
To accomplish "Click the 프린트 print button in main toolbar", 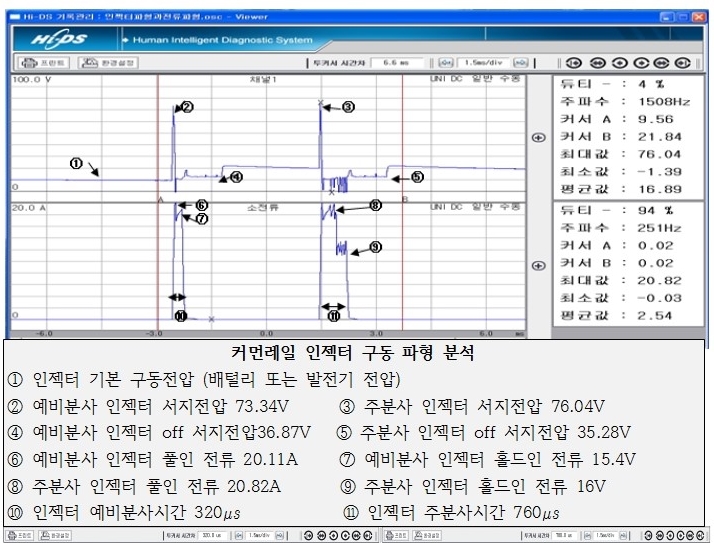I will 43,62.
